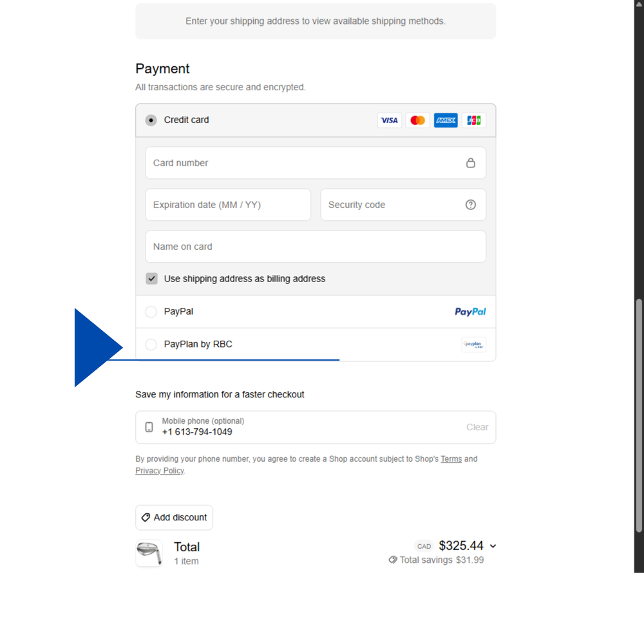Select the PayPlan by RBC option

pos(151,345)
